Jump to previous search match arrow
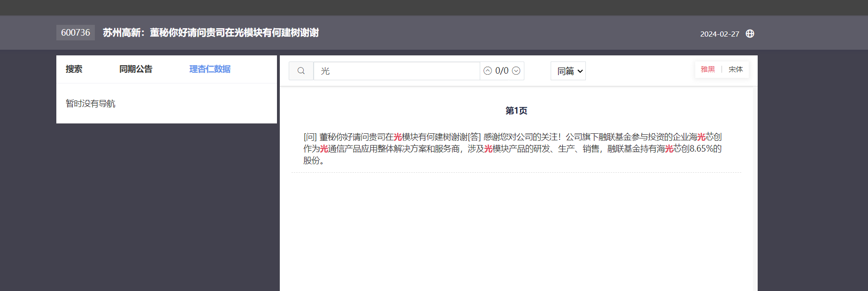 pyautogui.click(x=488, y=71)
